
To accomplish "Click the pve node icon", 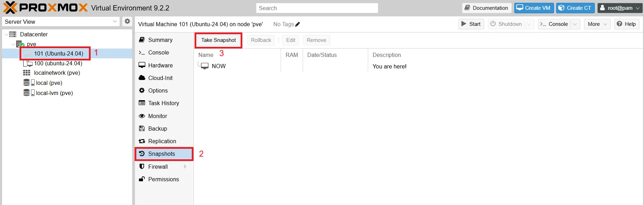I will click(x=20, y=44).
